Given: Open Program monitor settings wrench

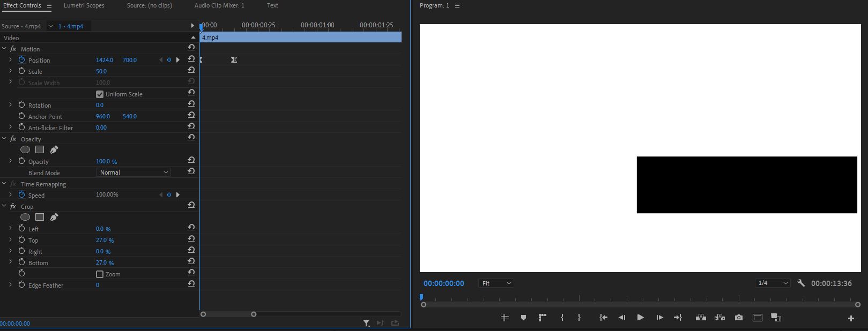Looking at the screenshot, I should (x=801, y=283).
